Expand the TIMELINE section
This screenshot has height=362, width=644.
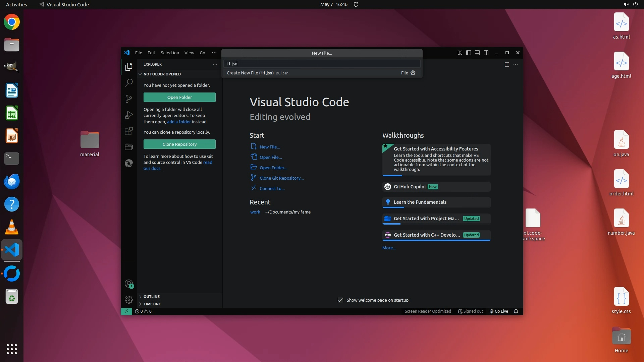(x=152, y=304)
